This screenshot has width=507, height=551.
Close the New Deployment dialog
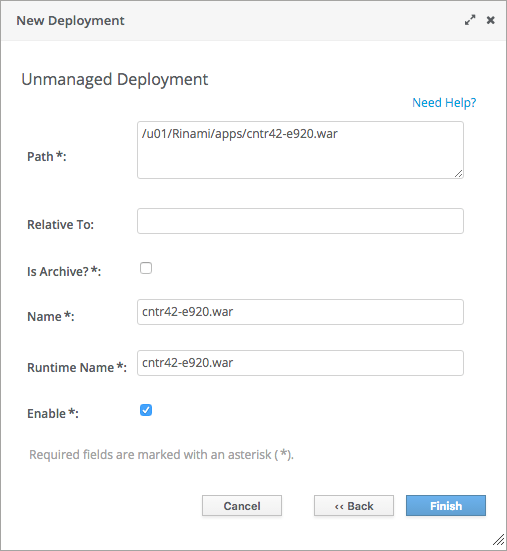tap(490, 20)
